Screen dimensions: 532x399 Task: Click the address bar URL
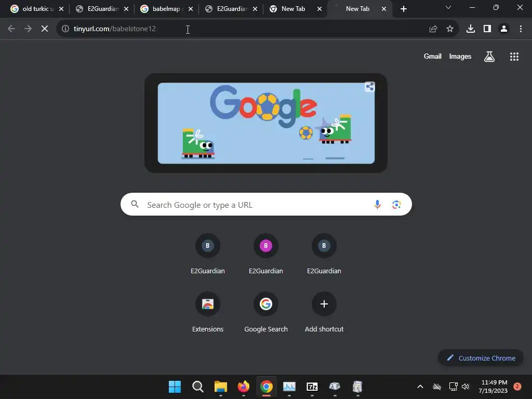[115, 29]
